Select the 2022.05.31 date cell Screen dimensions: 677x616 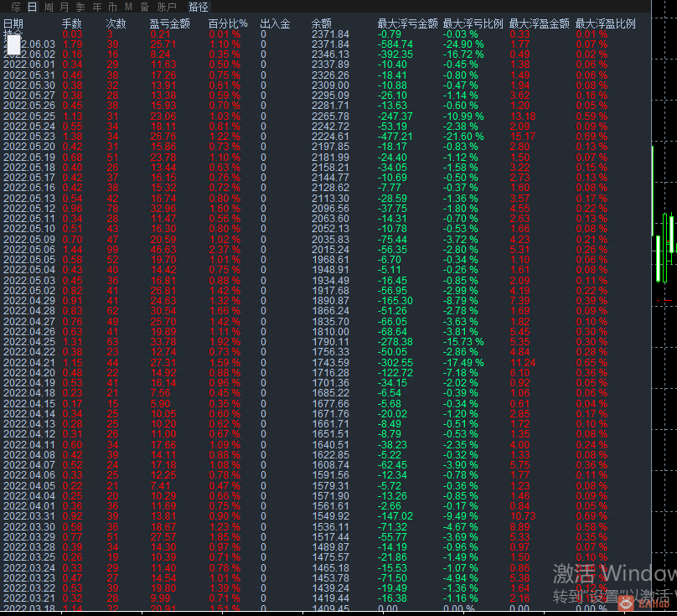click(29, 75)
